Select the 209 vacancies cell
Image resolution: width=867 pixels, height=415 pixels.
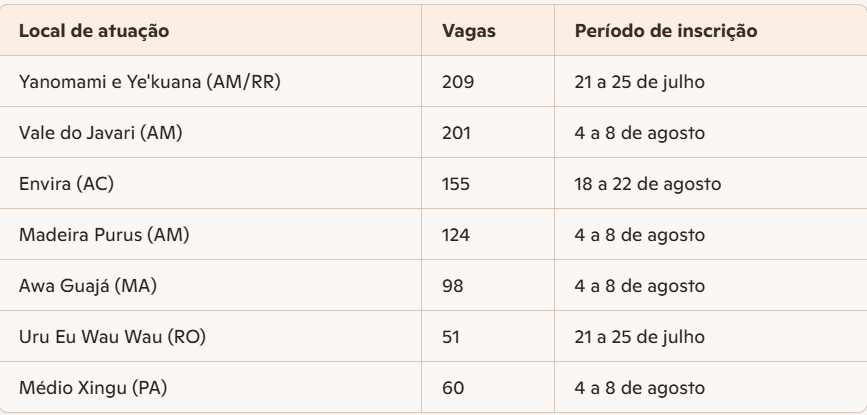455,82
